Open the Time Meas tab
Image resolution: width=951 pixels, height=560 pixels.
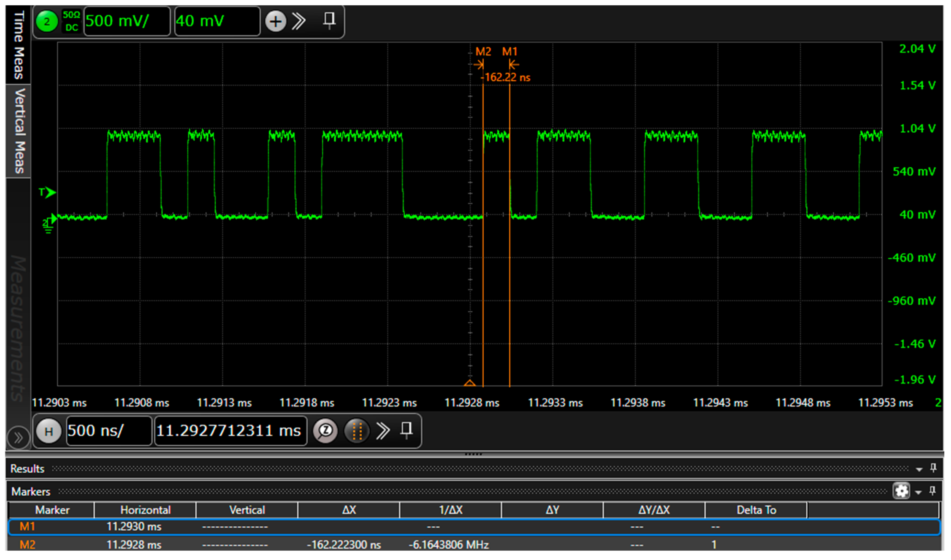[18, 44]
